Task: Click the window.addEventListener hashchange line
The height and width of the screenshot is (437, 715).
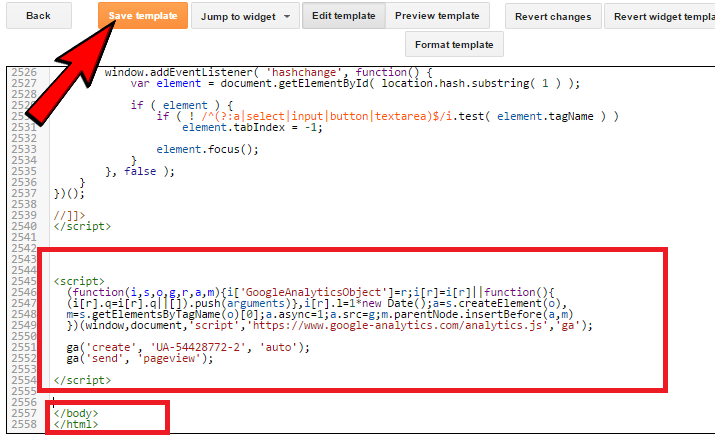Action: (x=268, y=73)
